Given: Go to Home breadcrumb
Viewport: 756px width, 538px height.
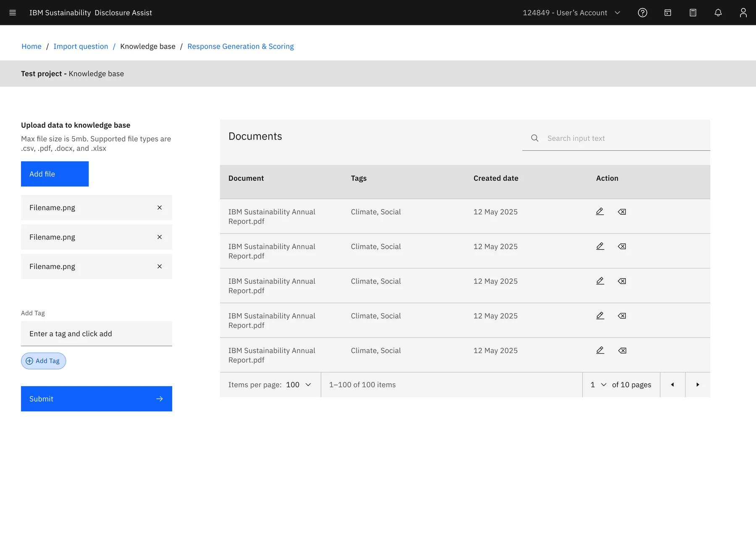Looking at the screenshot, I should [31, 46].
